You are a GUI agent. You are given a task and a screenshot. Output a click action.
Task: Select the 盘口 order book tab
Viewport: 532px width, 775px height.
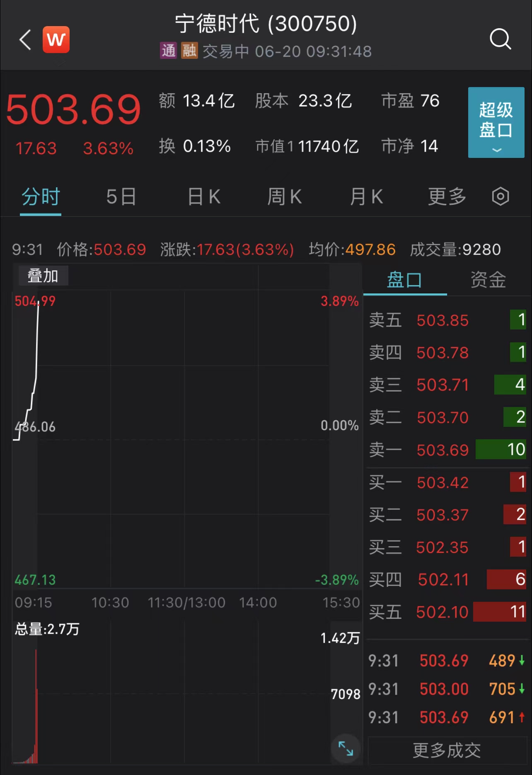[x=404, y=280]
